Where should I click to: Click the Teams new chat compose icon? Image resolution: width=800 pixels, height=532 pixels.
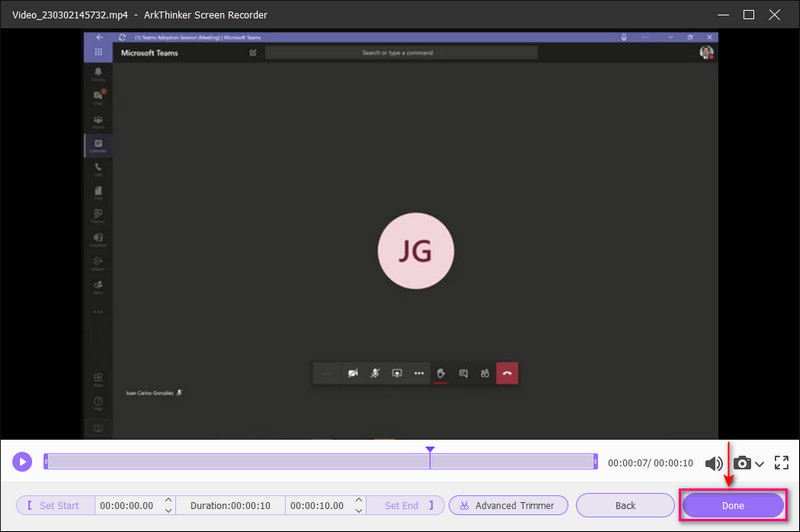pyautogui.click(x=253, y=53)
